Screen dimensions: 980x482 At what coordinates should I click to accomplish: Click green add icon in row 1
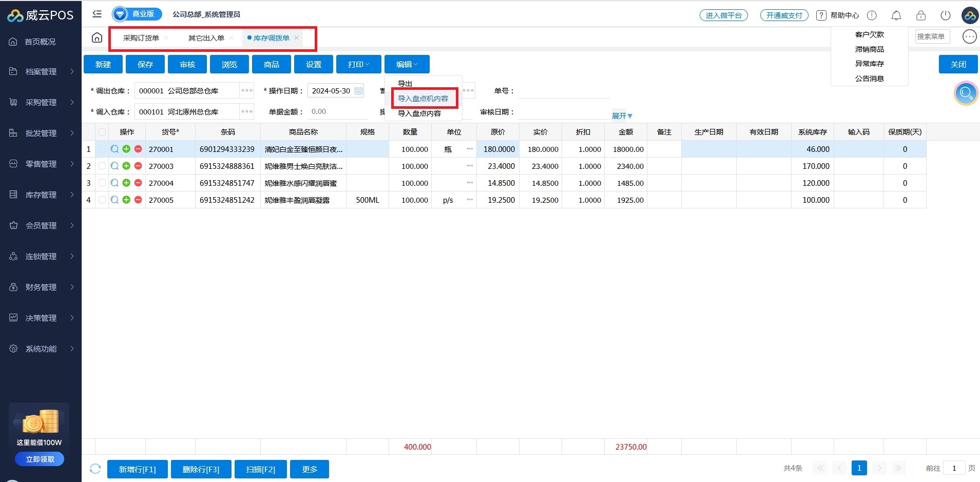click(126, 149)
